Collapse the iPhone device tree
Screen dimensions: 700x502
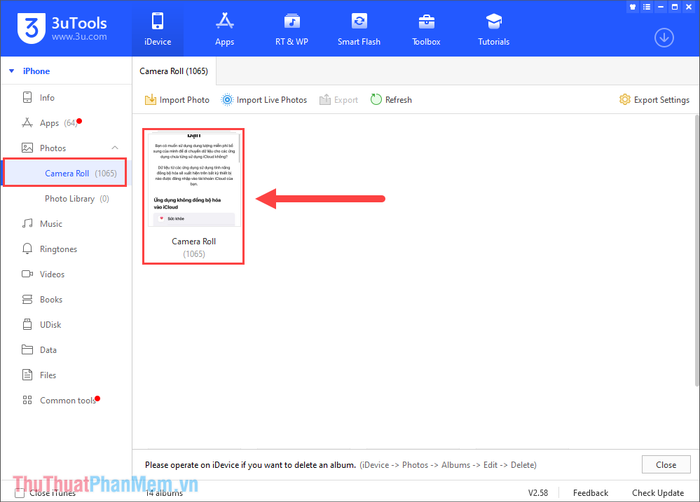[12, 71]
